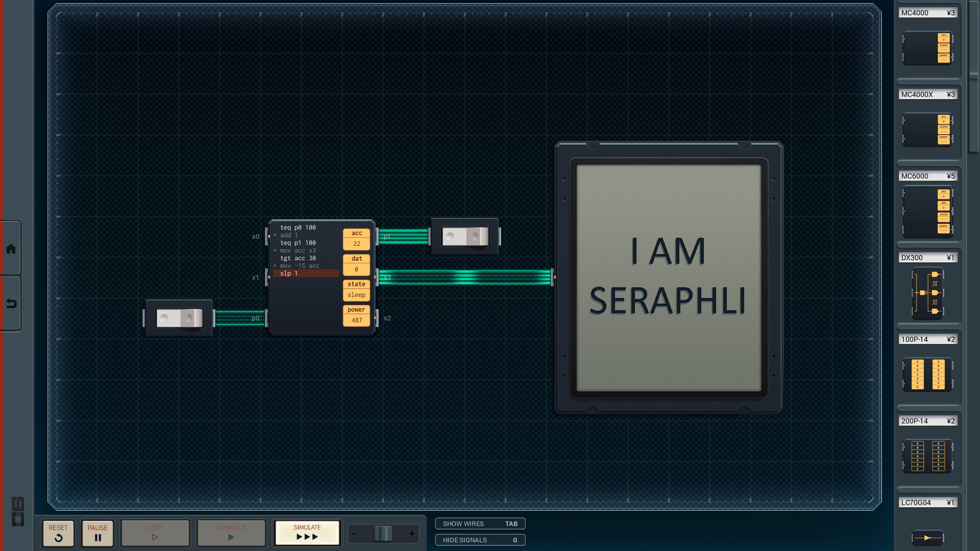The image size is (980, 551).
Task: Select the MC4000X microcontroller part
Action: click(927, 130)
